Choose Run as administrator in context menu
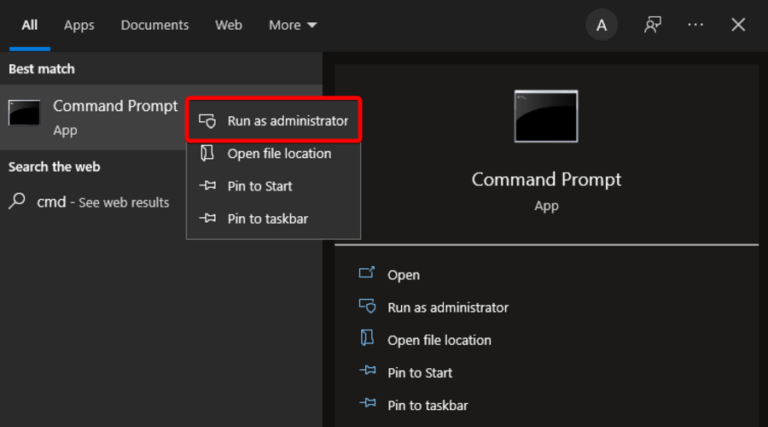 pyautogui.click(x=287, y=121)
